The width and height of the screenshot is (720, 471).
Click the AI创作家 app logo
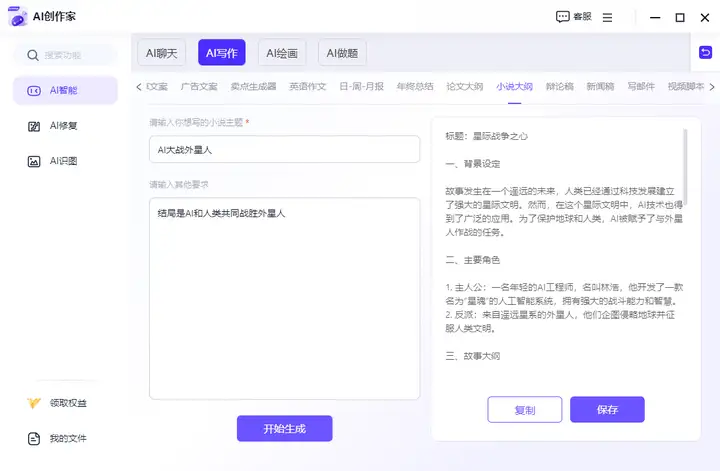(x=18, y=17)
